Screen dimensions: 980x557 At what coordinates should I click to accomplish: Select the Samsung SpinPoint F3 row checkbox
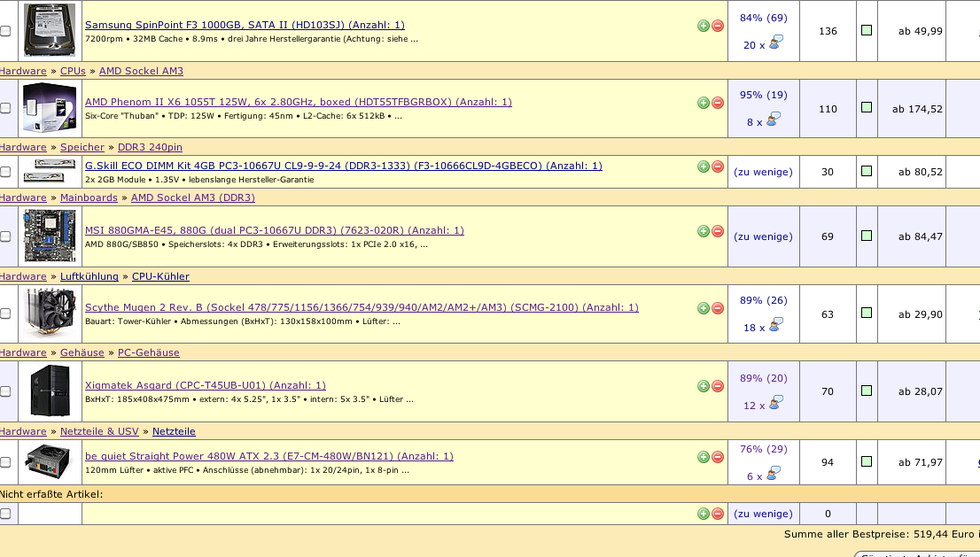point(5,31)
